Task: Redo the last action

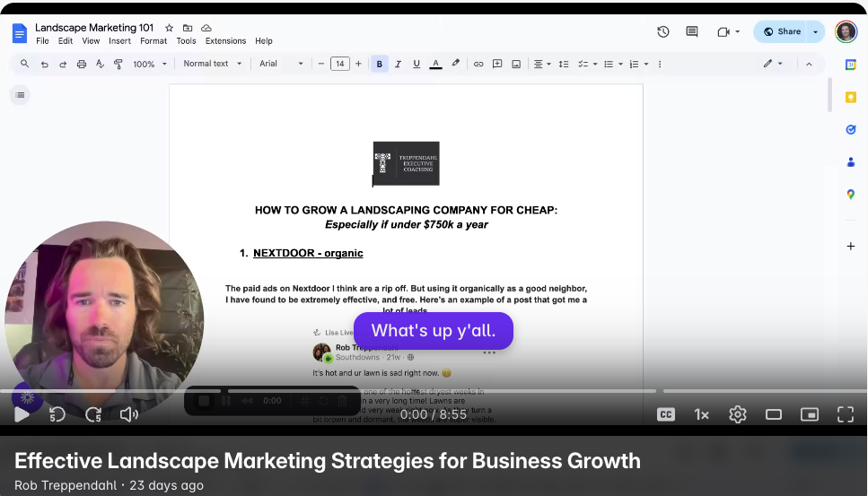Action: click(x=63, y=65)
